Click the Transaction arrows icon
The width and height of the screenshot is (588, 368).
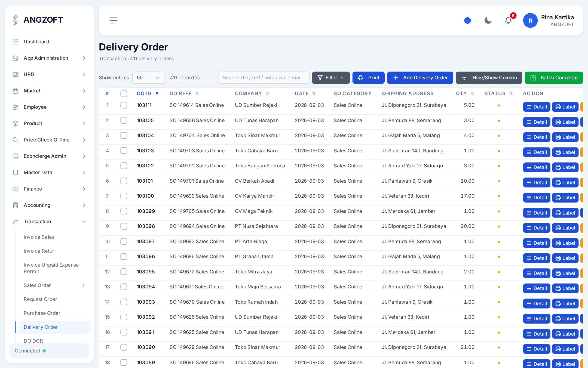tap(16, 222)
